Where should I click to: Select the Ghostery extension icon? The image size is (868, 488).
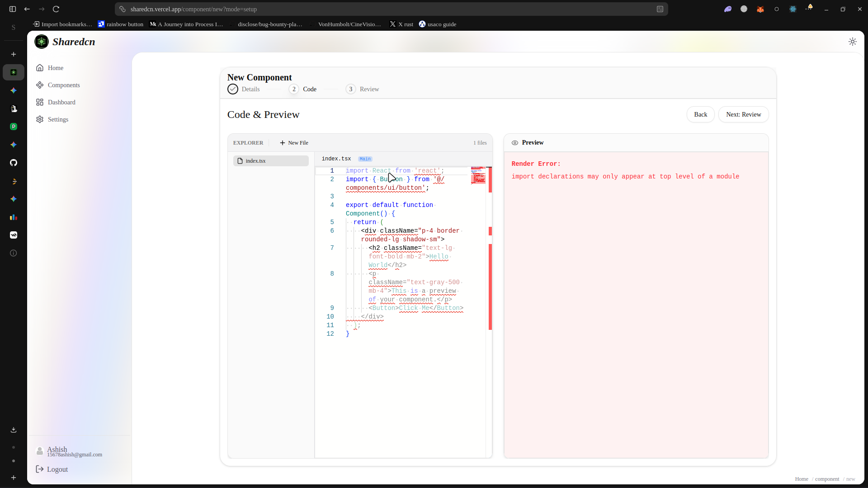click(x=728, y=9)
